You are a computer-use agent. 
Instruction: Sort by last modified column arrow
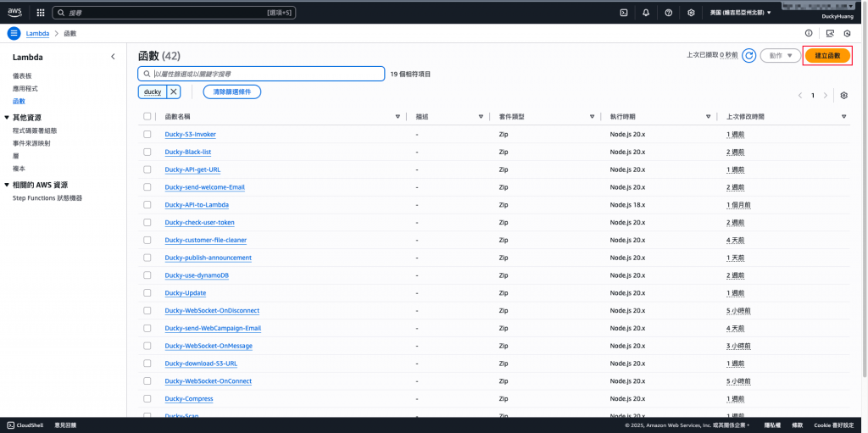tap(843, 117)
